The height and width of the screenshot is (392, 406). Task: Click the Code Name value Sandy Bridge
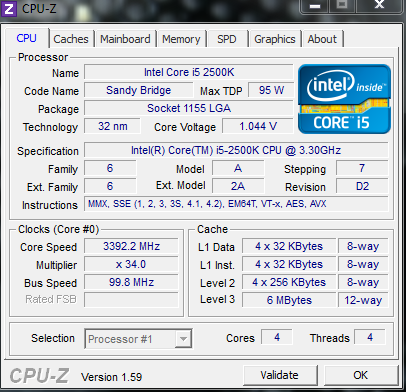click(138, 90)
